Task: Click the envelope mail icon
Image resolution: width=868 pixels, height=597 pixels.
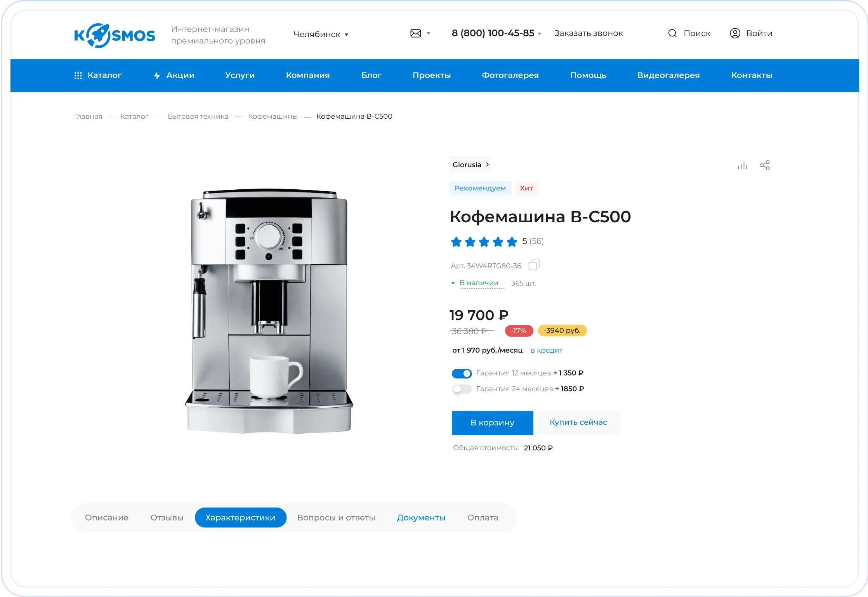Action: pos(415,33)
